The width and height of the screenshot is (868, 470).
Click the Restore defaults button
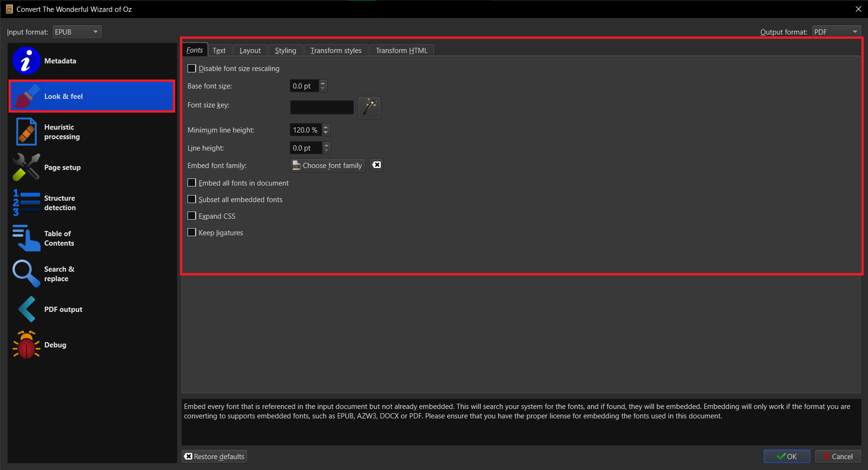click(215, 456)
